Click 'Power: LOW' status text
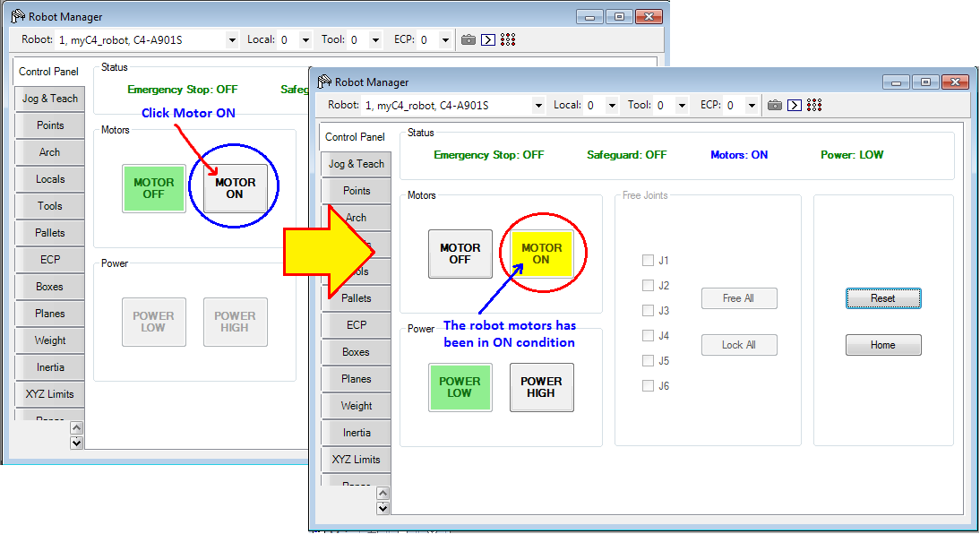 (x=852, y=154)
